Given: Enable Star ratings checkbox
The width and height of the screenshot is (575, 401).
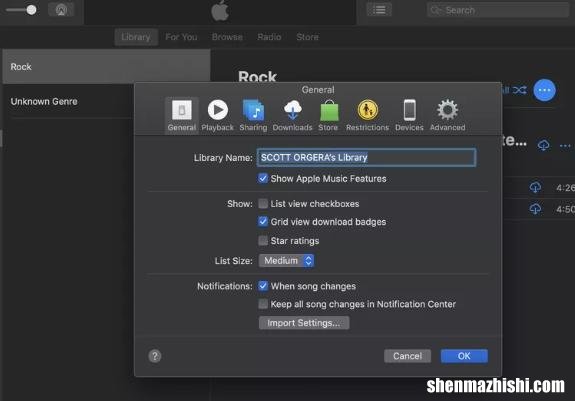Looking at the screenshot, I should [263, 240].
